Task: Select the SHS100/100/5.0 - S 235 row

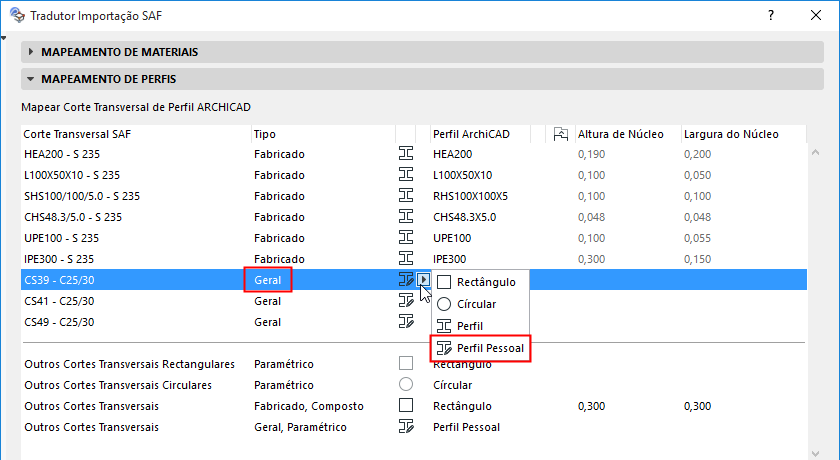Action: [414, 196]
